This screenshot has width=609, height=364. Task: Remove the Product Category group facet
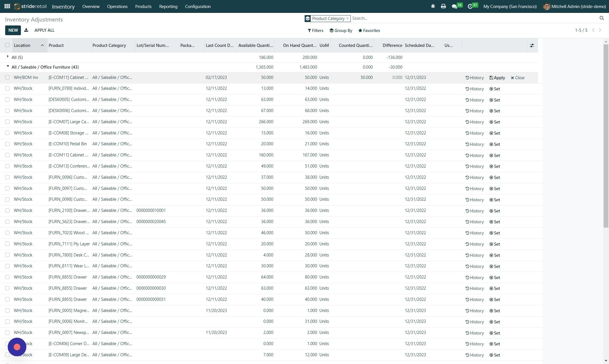(x=347, y=18)
